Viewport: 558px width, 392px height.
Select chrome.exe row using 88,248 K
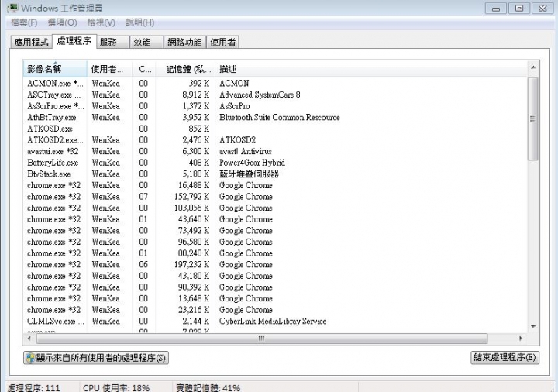tap(274, 253)
